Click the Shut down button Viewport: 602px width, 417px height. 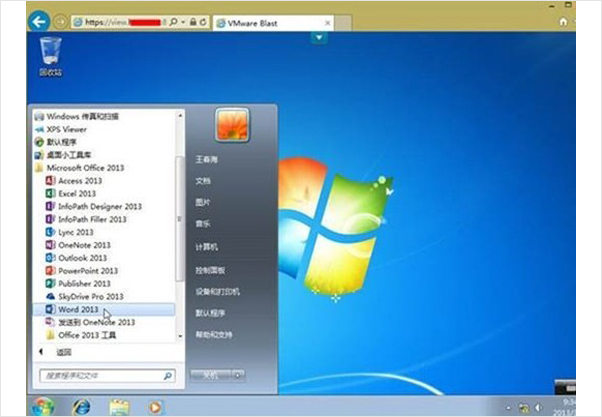coord(211,375)
